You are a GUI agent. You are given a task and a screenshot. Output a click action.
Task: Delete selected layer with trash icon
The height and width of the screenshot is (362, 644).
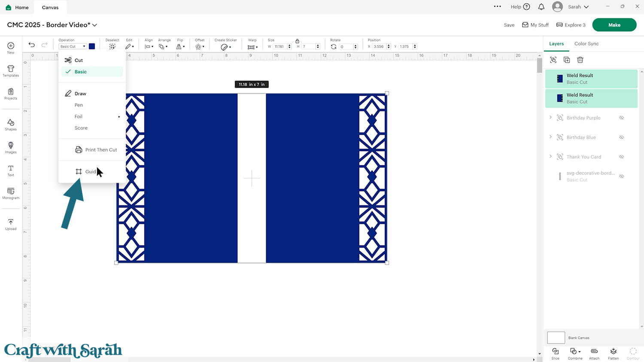580,60
